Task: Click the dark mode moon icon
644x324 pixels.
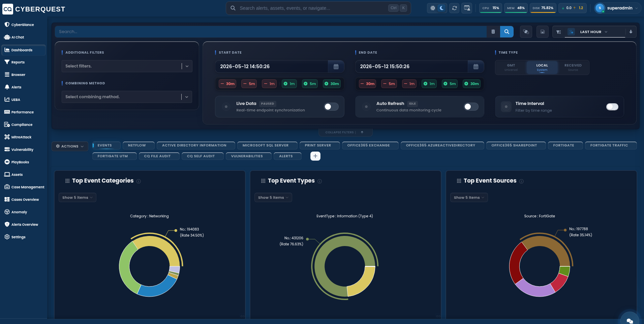Action: coord(441,8)
